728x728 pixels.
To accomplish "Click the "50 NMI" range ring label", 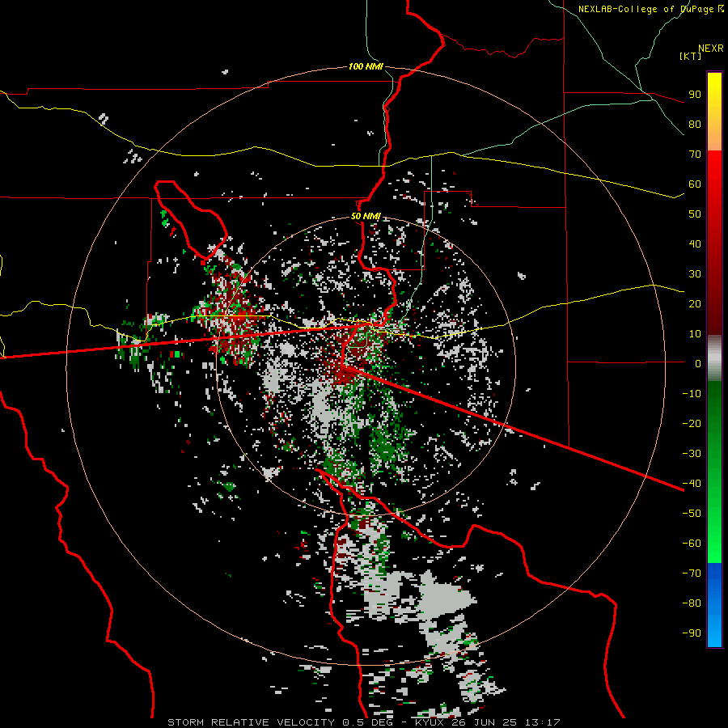I will click(366, 216).
